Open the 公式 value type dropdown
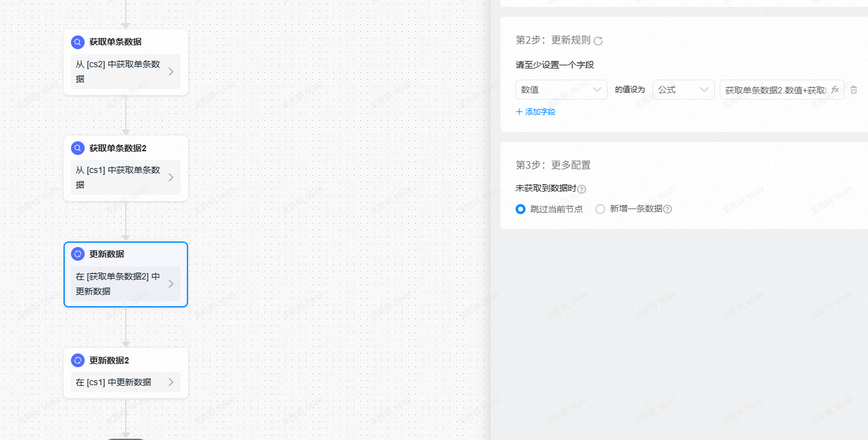The height and width of the screenshot is (440, 868). click(684, 90)
